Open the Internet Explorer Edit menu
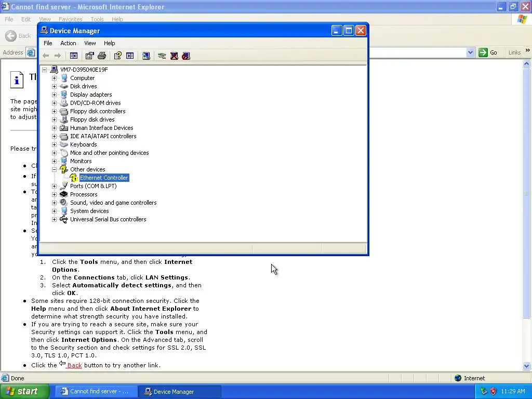The height and width of the screenshot is (399, 532). (x=26, y=19)
